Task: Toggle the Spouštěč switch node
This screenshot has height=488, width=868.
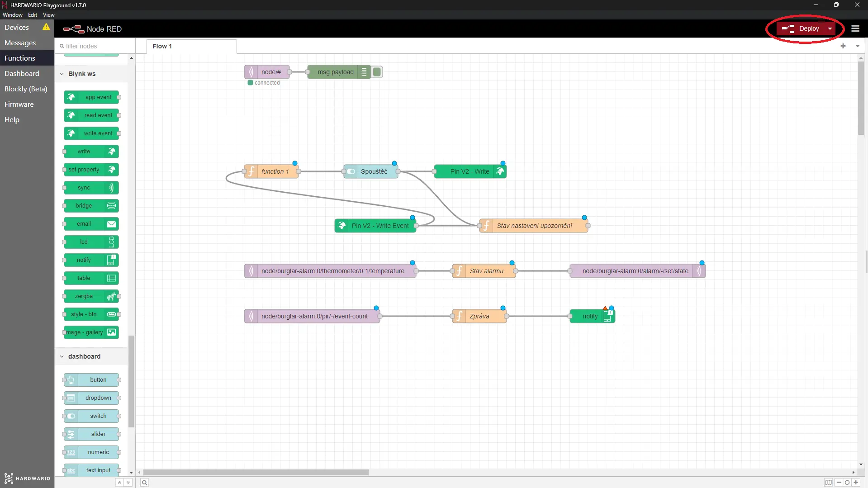Action: [x=370, y=171]
